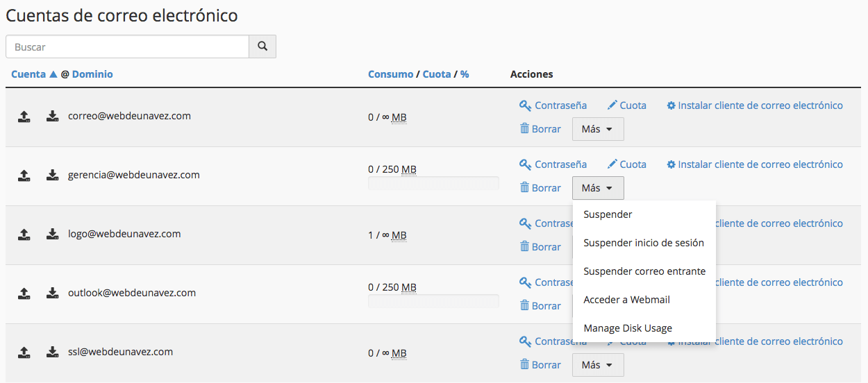Sort by % column header
The width and height of the screenshot is (868, 383).
pyautogui.click(x=465, y=74)
